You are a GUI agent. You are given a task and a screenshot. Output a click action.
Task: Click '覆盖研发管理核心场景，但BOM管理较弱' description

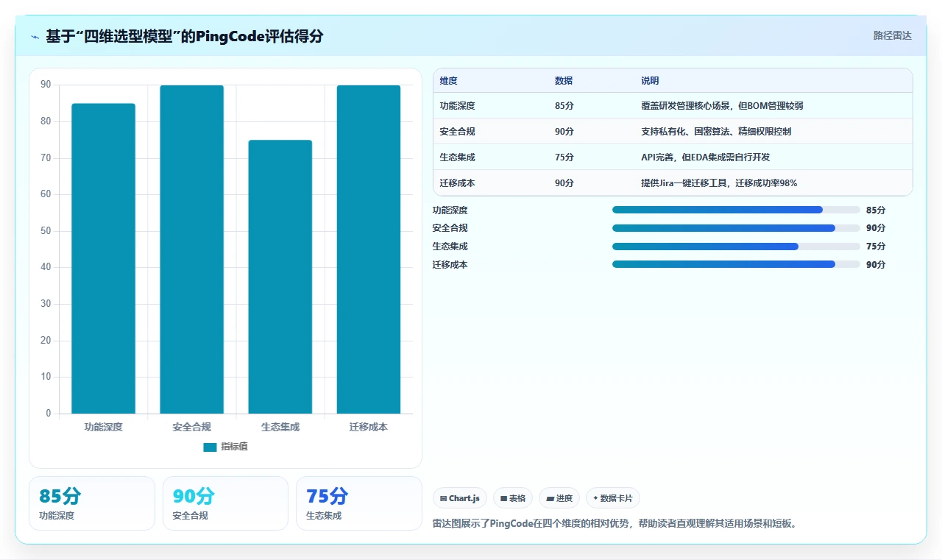[x=722, y=106]
